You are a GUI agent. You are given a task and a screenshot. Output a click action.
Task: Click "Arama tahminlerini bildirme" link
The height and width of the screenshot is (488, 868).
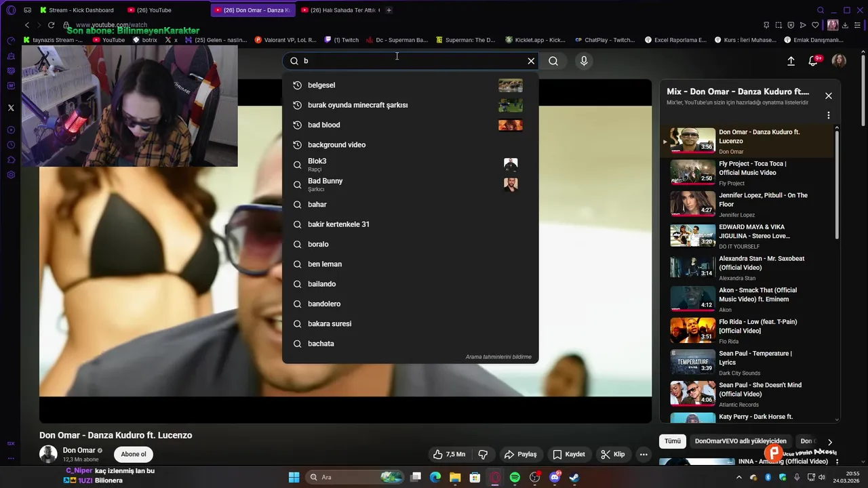coord(498,357)
